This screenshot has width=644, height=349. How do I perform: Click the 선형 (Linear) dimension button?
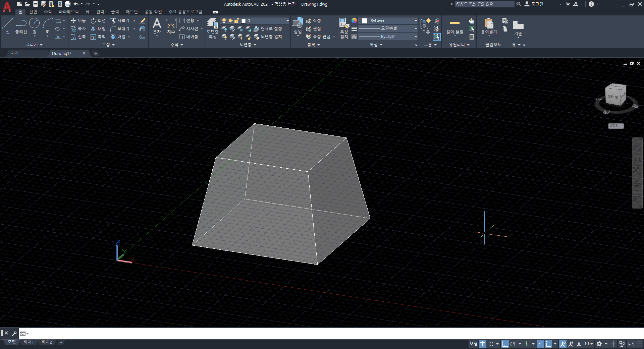click(187, 21)
